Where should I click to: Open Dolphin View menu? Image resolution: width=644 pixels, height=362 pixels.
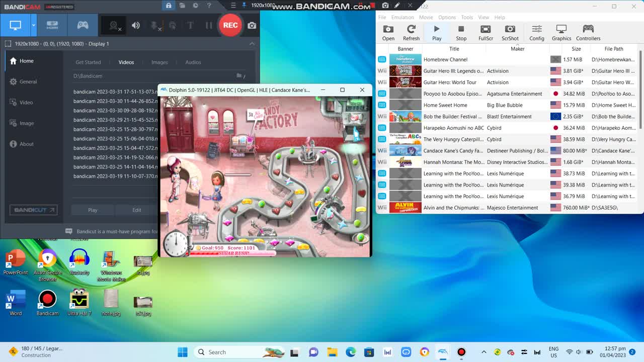pos(484,17)
